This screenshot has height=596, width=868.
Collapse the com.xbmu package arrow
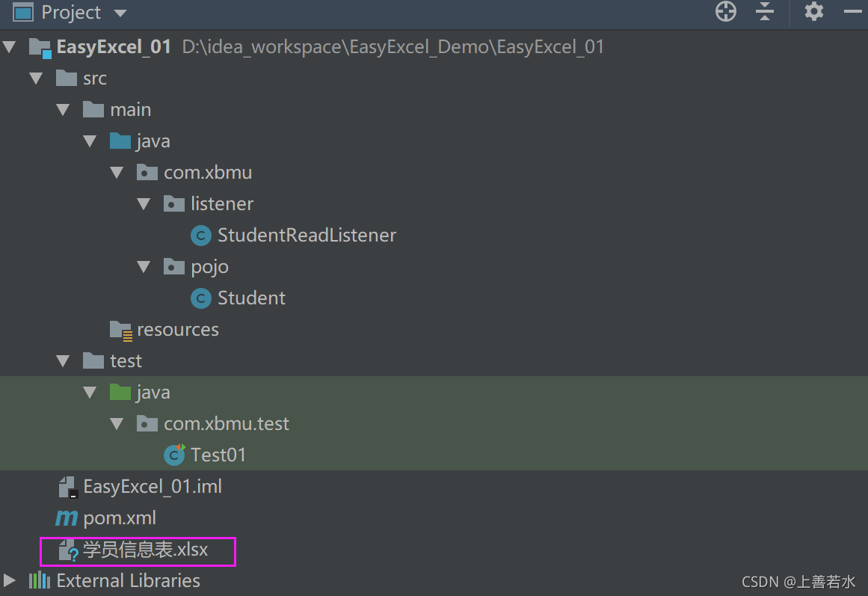click(x=117, y=172)
